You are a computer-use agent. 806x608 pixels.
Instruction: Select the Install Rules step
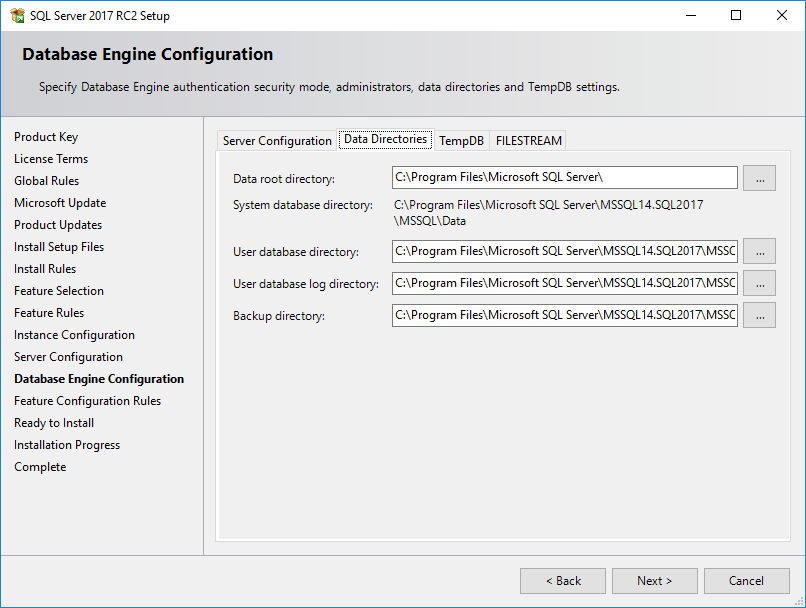[x=45, y=269]
